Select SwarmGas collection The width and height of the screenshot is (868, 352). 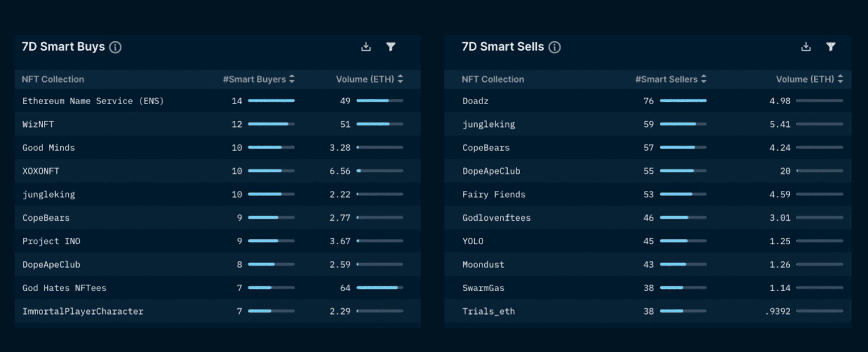[x=483, y=288]
